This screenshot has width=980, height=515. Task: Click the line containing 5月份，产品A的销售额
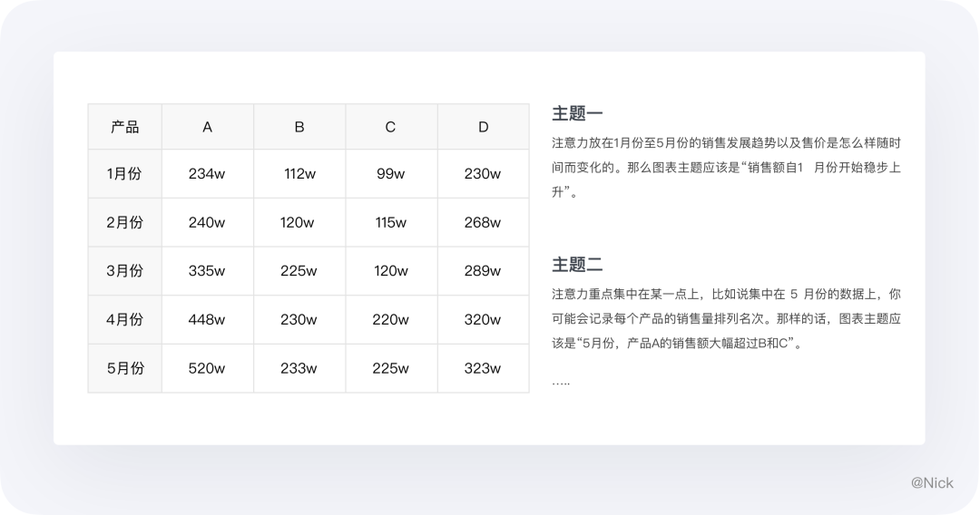[677, 343]
